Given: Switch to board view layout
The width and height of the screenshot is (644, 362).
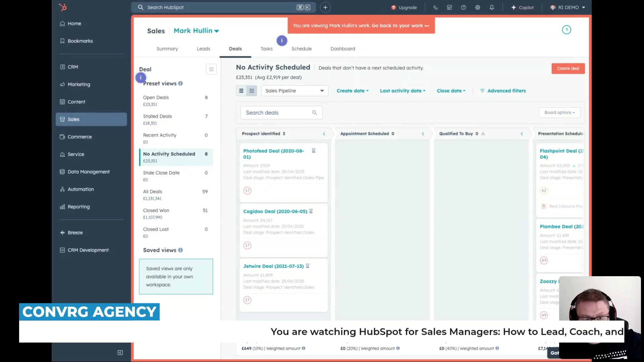Looking at the screenshot, I should (x=252, y=91).
